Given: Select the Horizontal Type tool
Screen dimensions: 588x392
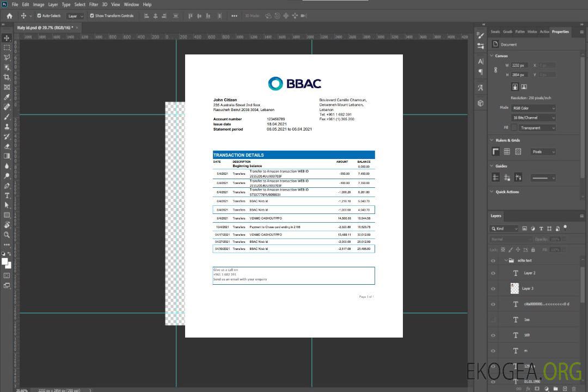Looking at the screenshot, I should click(x=7, y=195).
